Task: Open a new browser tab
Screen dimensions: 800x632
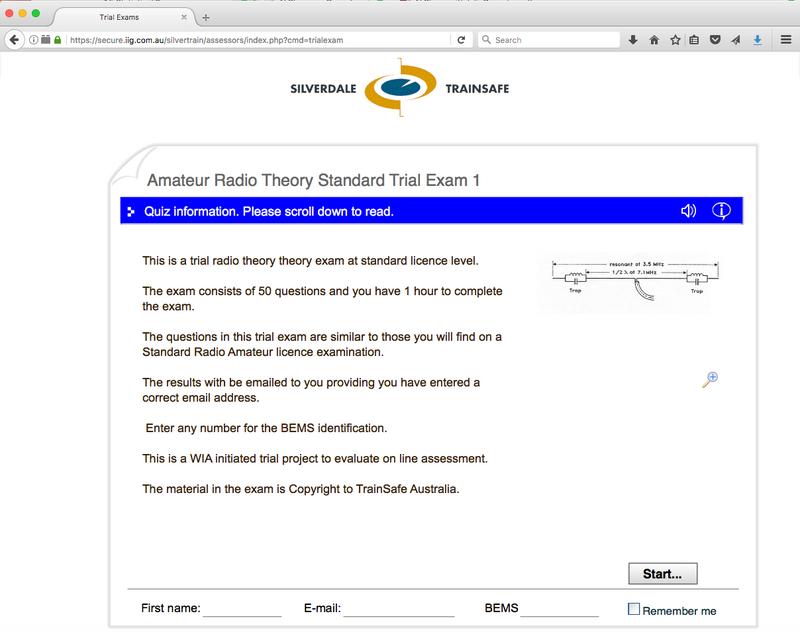Action: pyautogui.click(x=205, y=17)
